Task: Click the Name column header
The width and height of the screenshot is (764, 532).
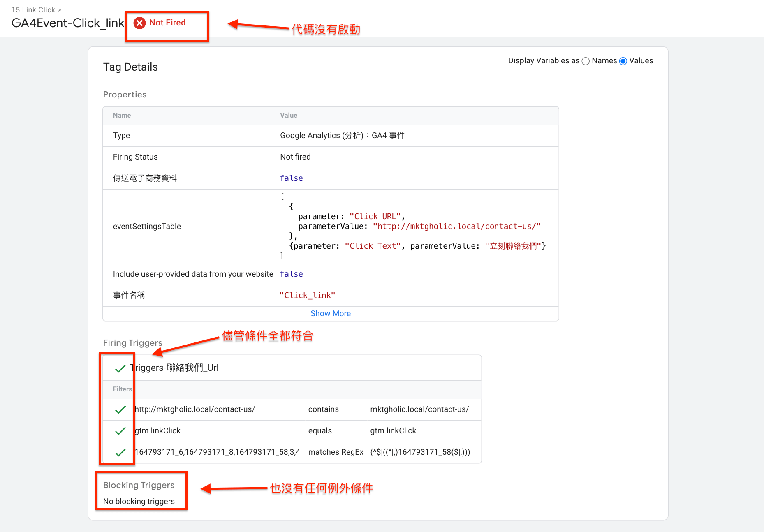Action: pos(122,116)
